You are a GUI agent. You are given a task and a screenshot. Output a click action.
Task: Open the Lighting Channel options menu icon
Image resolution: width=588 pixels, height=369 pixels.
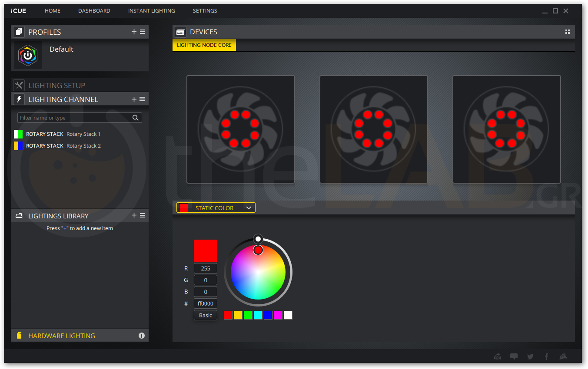click(143, 99)
